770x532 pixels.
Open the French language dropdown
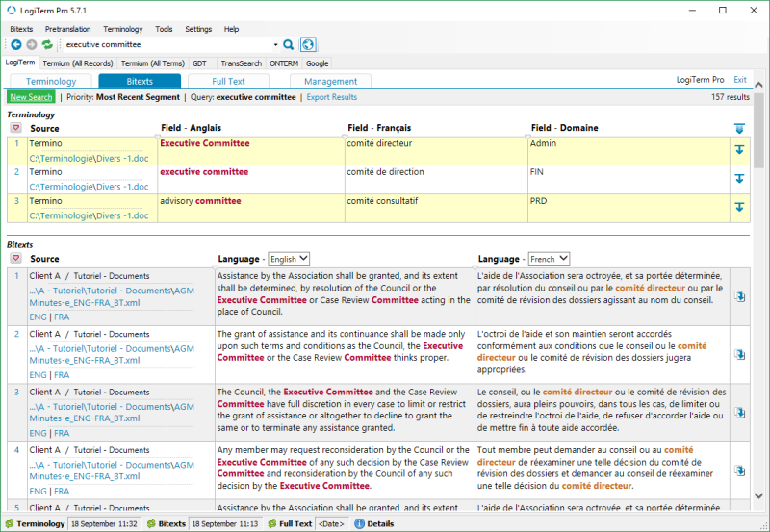point(549,259)
